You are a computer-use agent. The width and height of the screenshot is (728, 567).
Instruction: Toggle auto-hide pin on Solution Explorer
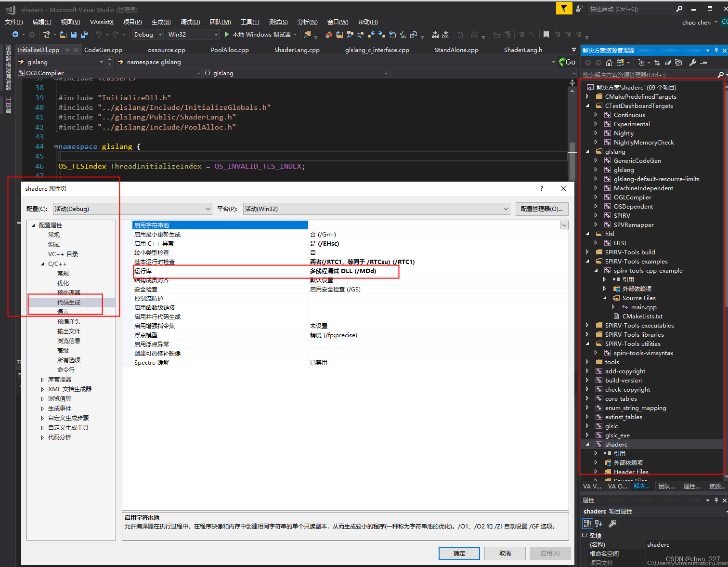(716, 50)
